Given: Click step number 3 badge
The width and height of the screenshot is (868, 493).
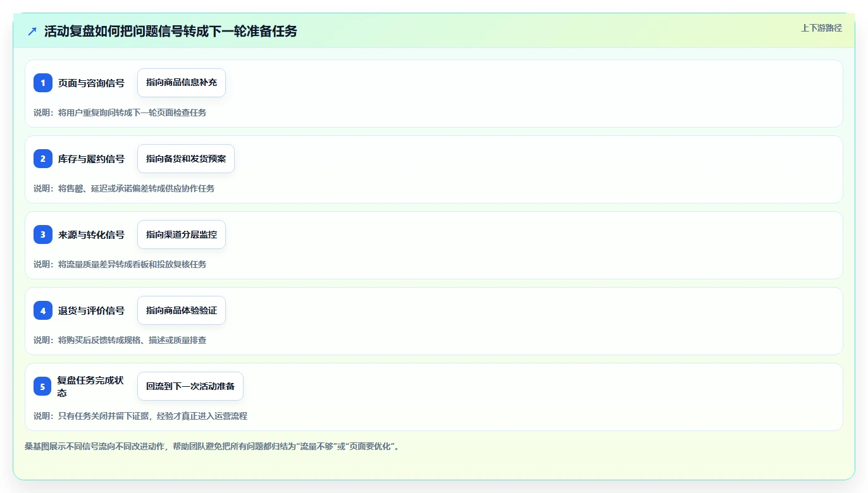Looking at the screenshot, I should coord(43,234).
